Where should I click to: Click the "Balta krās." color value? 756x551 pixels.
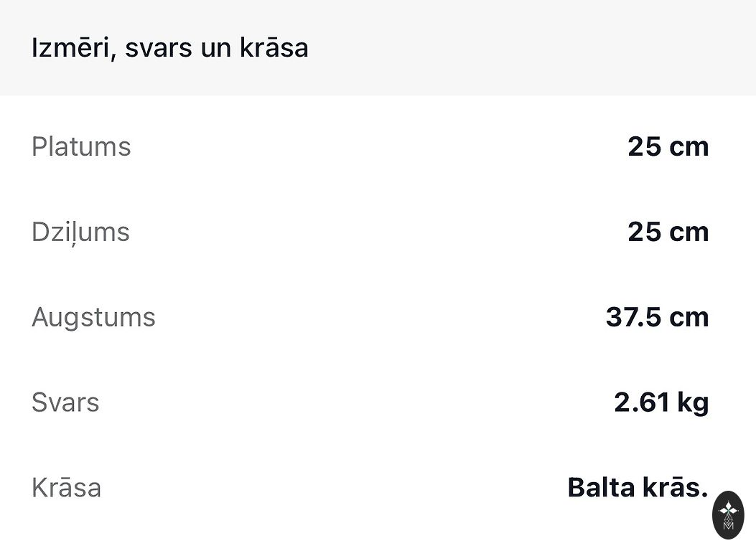[x=638, y=488]
